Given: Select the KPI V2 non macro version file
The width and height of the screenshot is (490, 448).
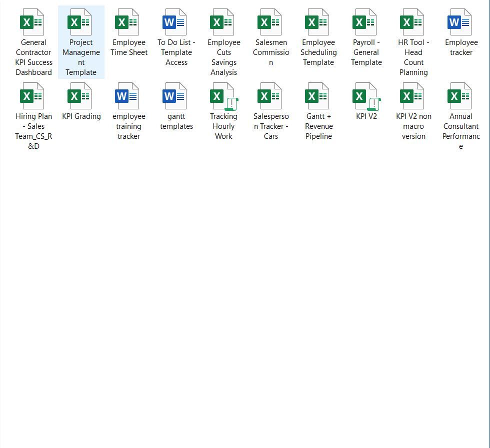Looking at the screenshot, I should (x=413, y=96).
